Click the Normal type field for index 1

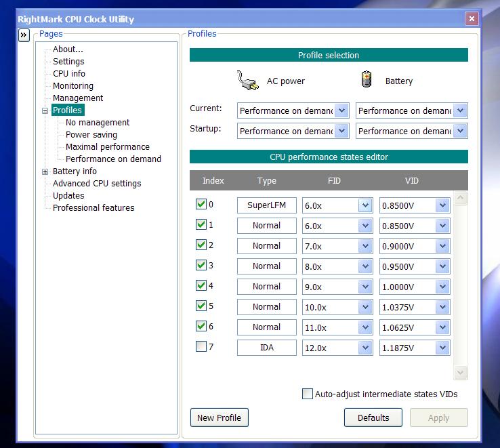pyautogui.click(x=266, y=226)
